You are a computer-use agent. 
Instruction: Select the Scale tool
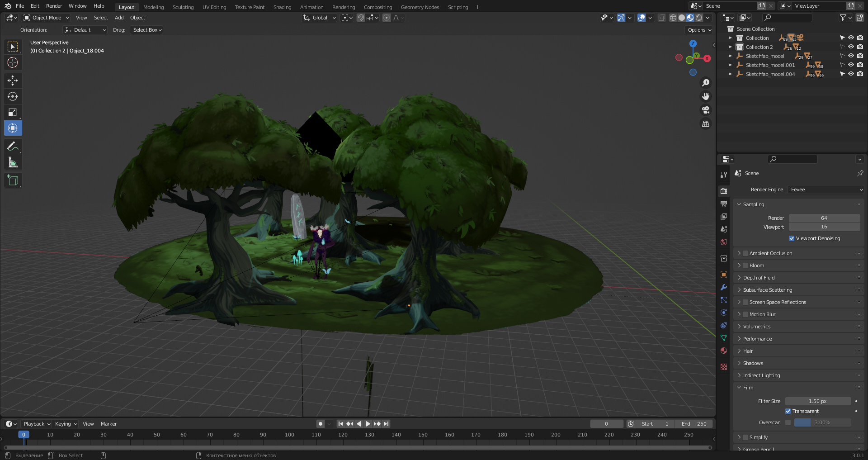click(13, 112)
